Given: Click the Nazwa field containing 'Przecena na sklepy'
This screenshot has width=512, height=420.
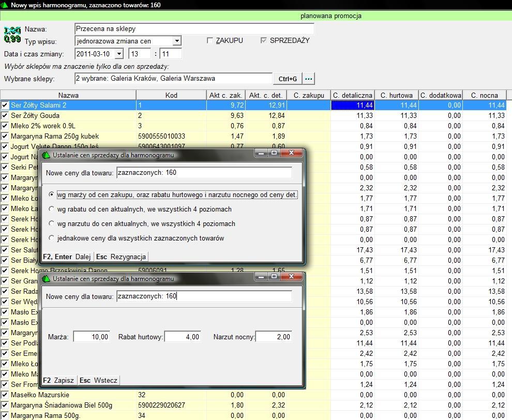Looking at the screenshot, I should coord(194,29).
